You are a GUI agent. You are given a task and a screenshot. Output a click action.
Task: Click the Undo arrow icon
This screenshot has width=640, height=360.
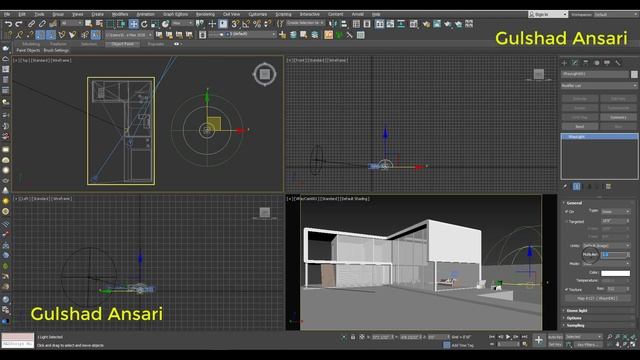pyautogui.click(x=8, y=24)
